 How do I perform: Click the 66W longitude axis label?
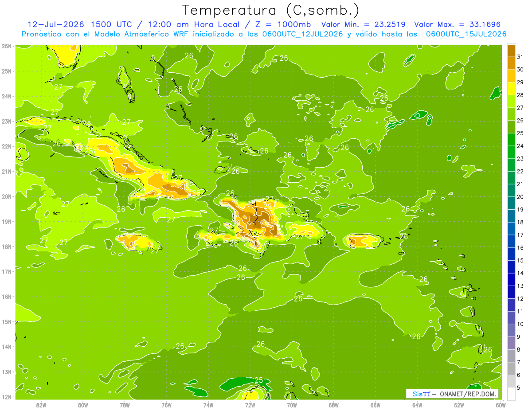[x=376, y=405]
